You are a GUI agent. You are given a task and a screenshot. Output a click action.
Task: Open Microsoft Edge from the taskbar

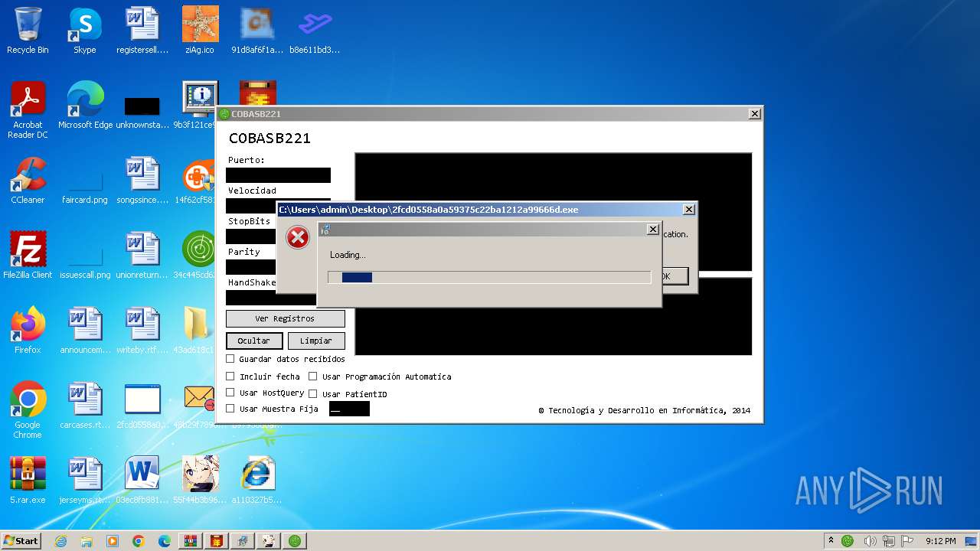pos(165,541)
